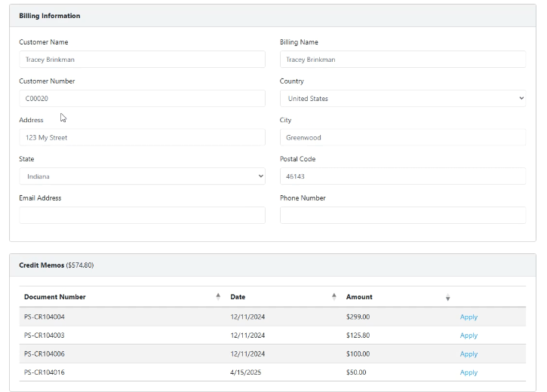Focus the Billing Name text field

(x=402, y=60)
